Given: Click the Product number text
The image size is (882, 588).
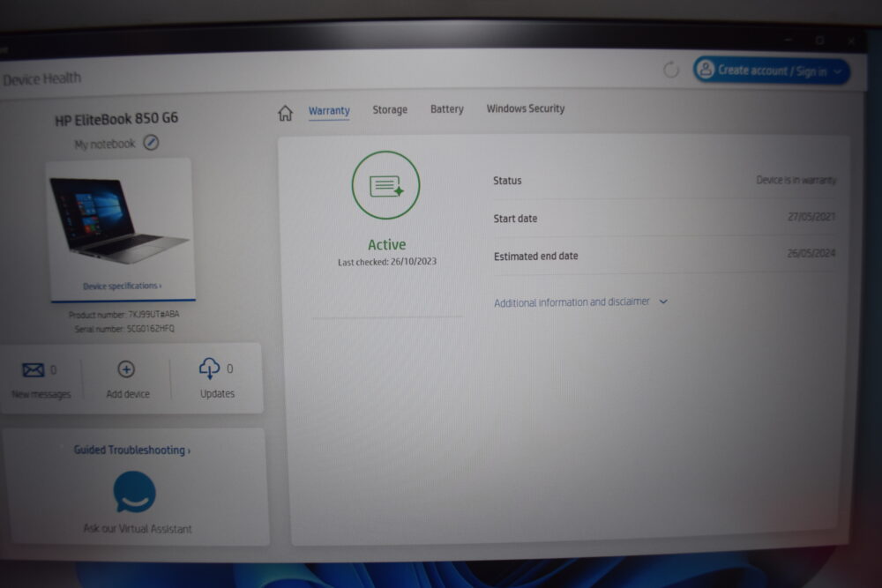Looking at the screenshot, I should (123, 315).
